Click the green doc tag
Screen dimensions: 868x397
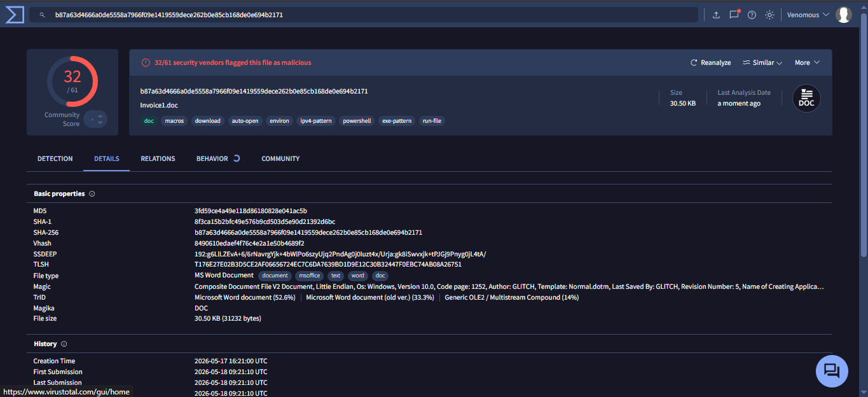[x=149, y=121]
